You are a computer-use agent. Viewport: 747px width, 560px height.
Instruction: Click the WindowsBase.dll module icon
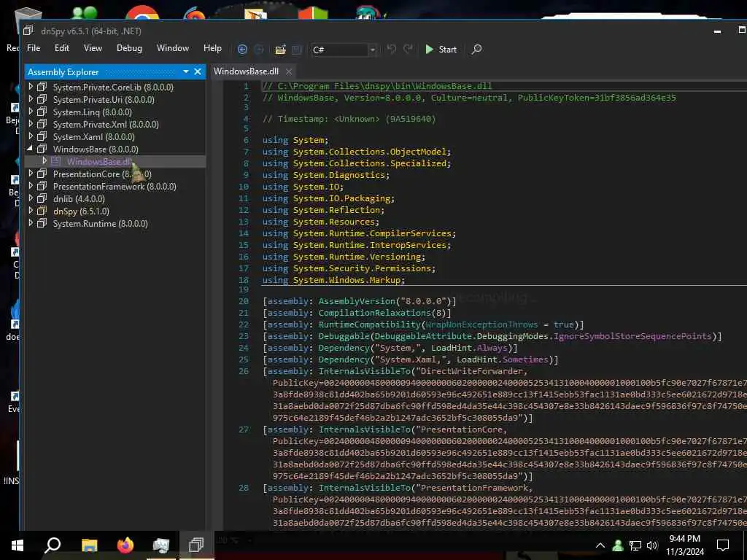[x=55, y=161]
